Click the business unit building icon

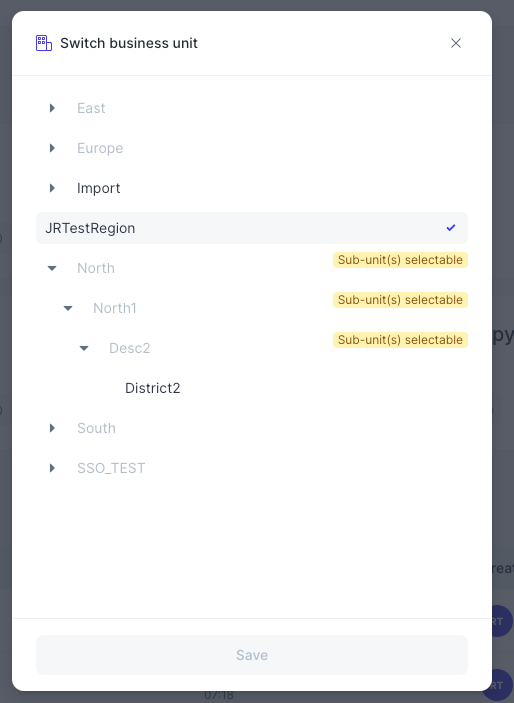click(44, 43)
